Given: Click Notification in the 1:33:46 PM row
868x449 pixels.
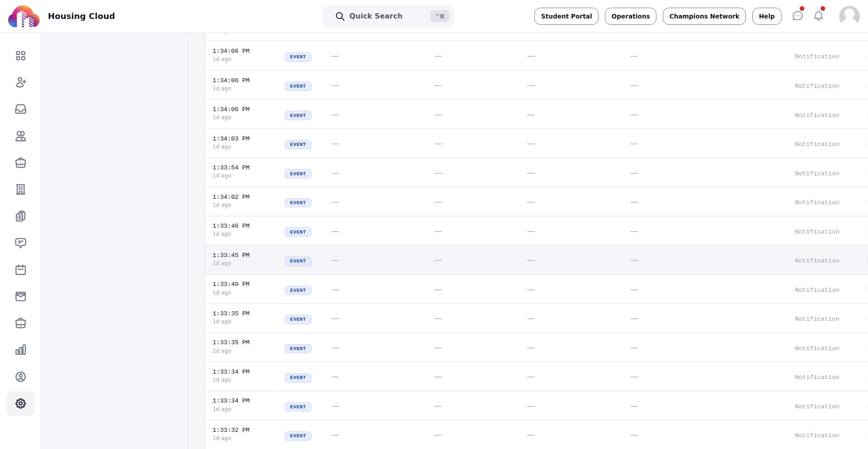Looking at the screenshot, I should [x=817, y=232].
